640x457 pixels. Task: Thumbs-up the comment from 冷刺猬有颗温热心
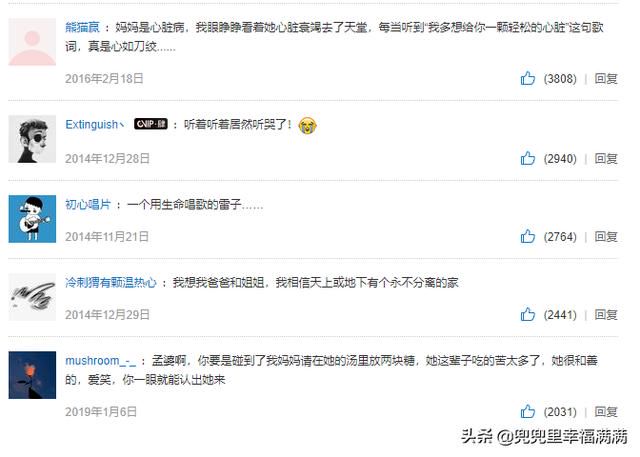tap(527, 314)
